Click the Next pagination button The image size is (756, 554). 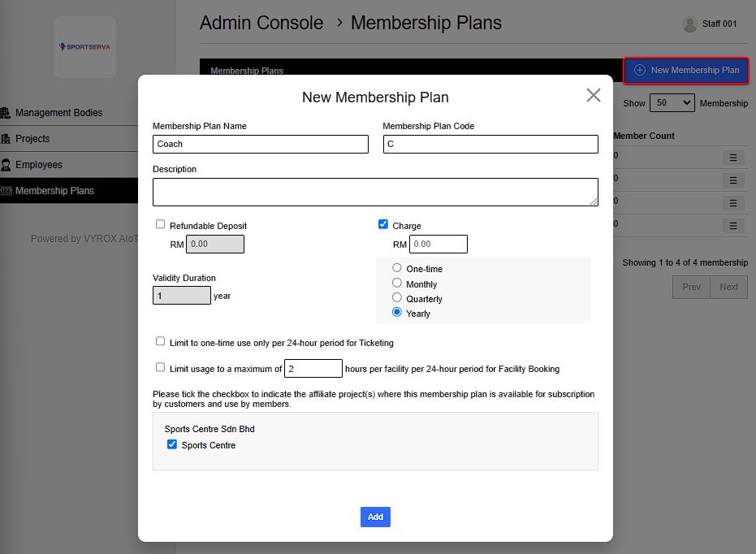pyautogui.click(x=728, y=287)
